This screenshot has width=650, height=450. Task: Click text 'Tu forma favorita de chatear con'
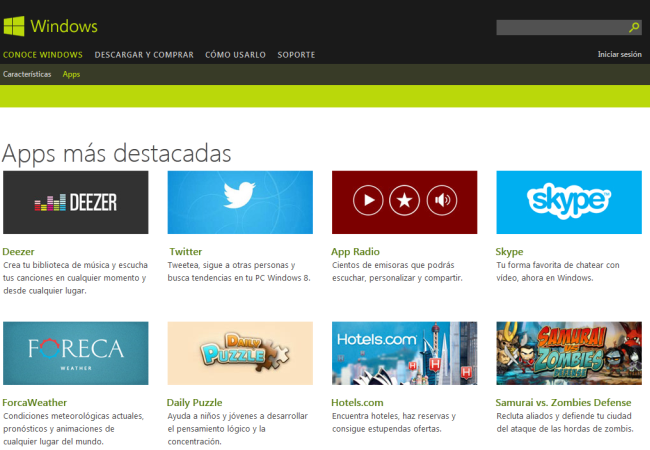pos(558,265)
